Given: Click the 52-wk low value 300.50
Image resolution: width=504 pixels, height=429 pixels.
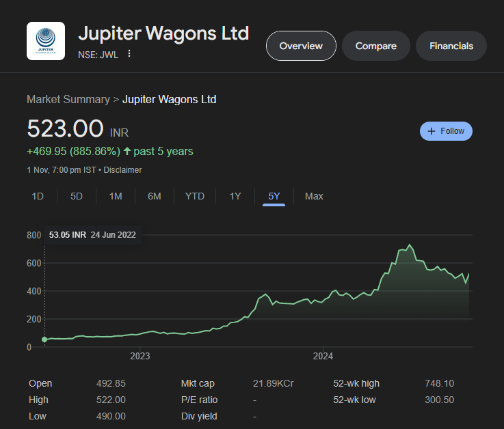Looking at the screenshot, I should (440, 400).
